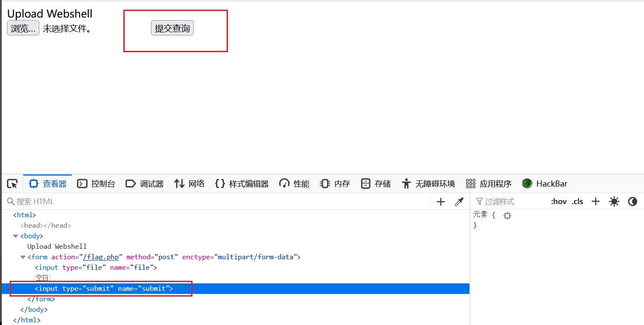The height and width of the screenshot is (325, 644).
Task: Add a new style rule plus icon
Action: pos(595,201)
